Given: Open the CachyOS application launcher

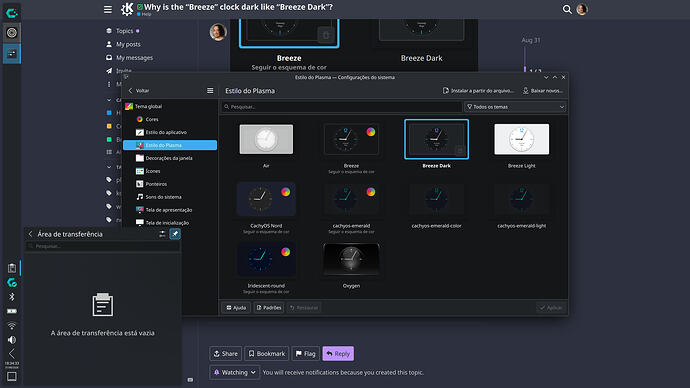Looking at the screenshot, I should (11, 13).
